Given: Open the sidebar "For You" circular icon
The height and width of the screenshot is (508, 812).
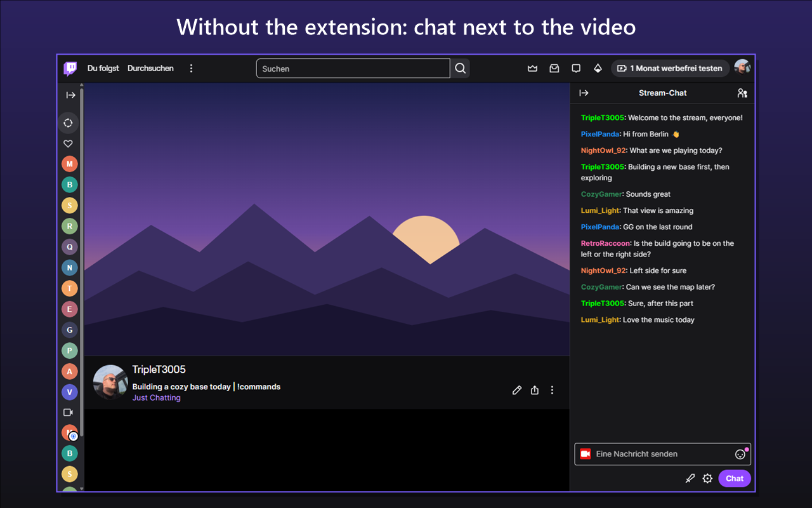Looking at the screenshot, I should click(69, 123).
